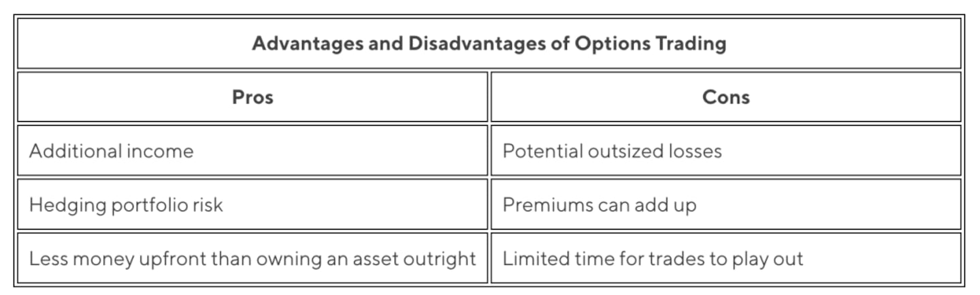The image size is (980, 295).
Task: Select the Cons column header
Action: pos(725,97)
